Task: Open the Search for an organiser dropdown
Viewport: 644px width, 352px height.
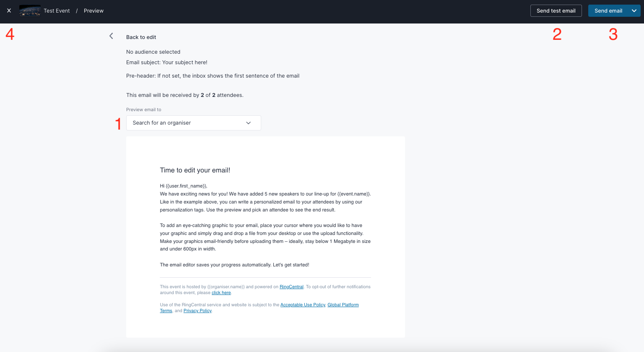Action: pyautogui.click(x=194, y=123)
